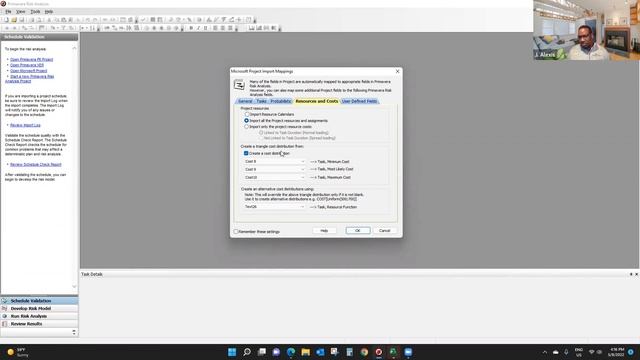The height and width of the screenshot is (360, 640).
Task: Select Run Risk Analysis in the sidebar
Action: coord(39,316)
